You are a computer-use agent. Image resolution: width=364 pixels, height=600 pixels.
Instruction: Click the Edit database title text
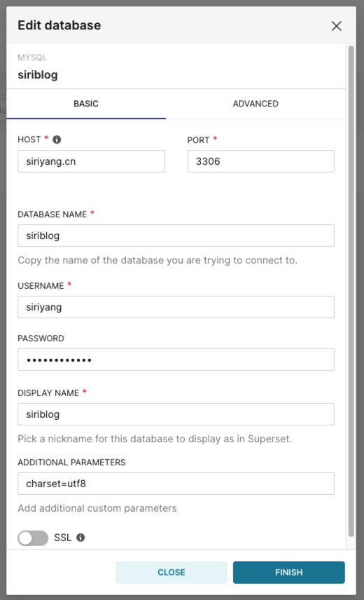(x=59, y=25)
